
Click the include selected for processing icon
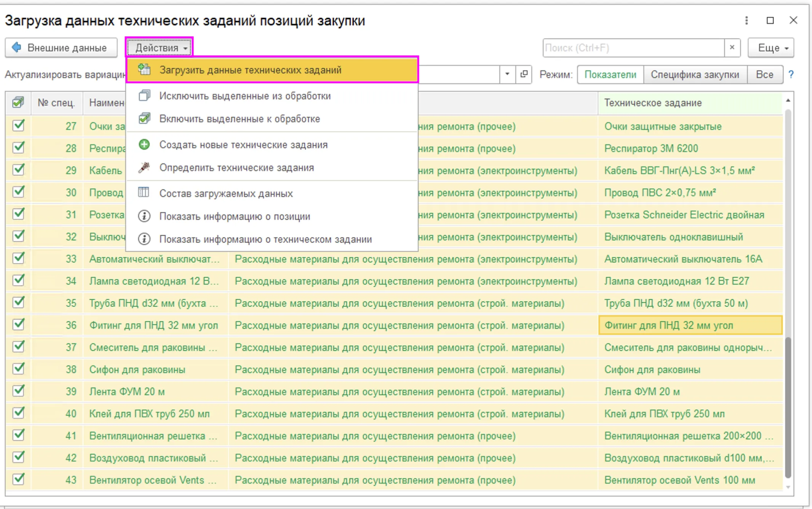coord(144,118)
